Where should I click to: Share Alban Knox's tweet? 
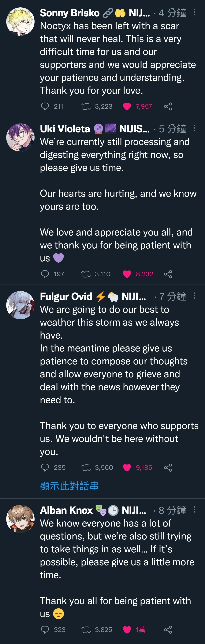pyautogui.click(x=168, y=630)
